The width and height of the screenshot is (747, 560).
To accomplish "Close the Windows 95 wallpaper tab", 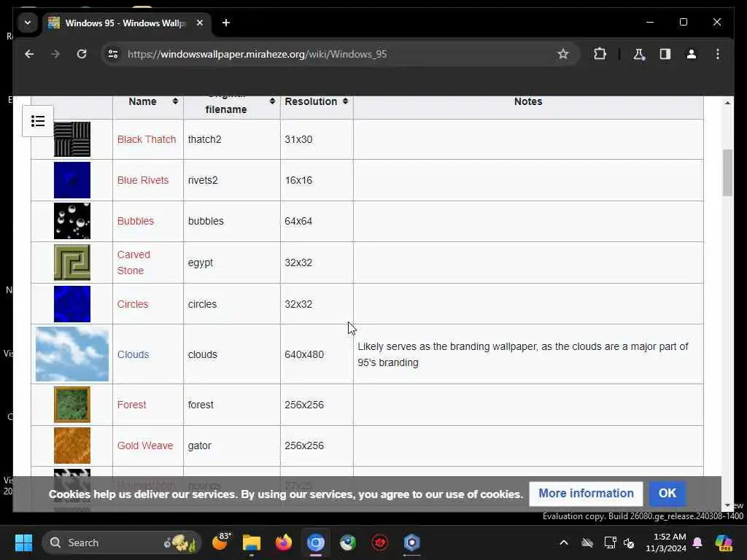I will tap(200, 23).
